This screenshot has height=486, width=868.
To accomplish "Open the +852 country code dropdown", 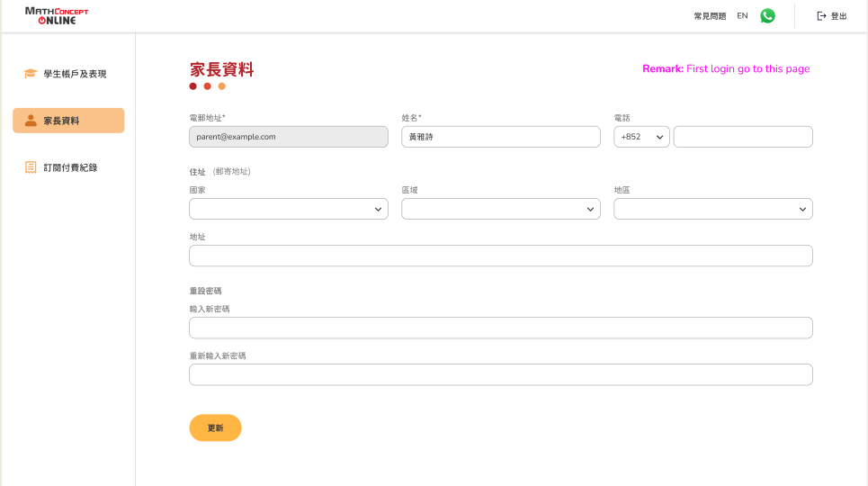I will (641, 137).
